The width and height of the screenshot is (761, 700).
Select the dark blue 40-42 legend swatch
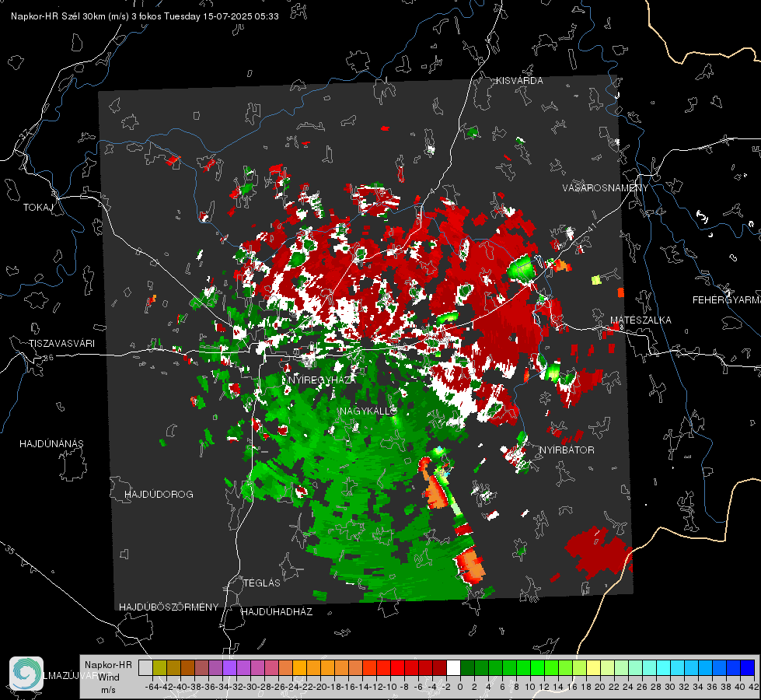[748, 667]
